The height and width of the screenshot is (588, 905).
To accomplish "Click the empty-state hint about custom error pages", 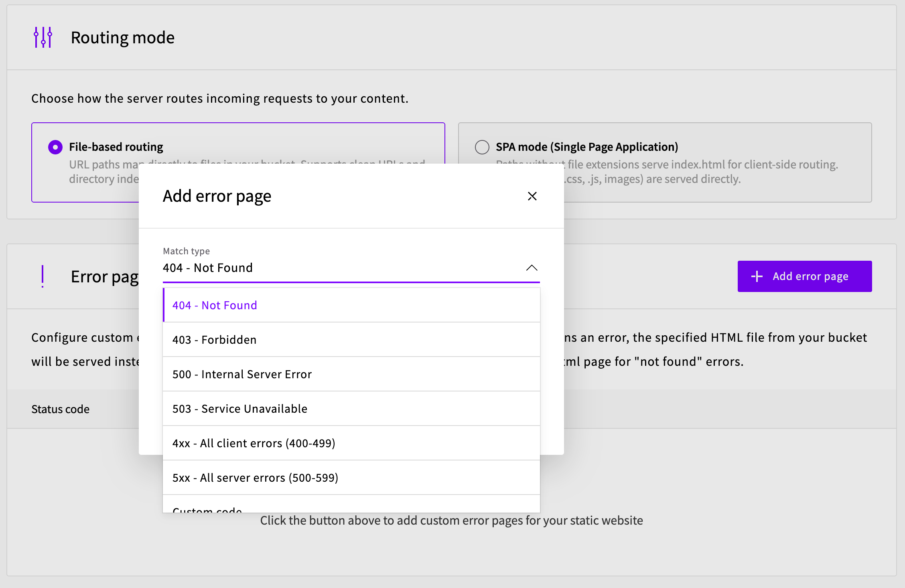I will click(x=452, y=520).
